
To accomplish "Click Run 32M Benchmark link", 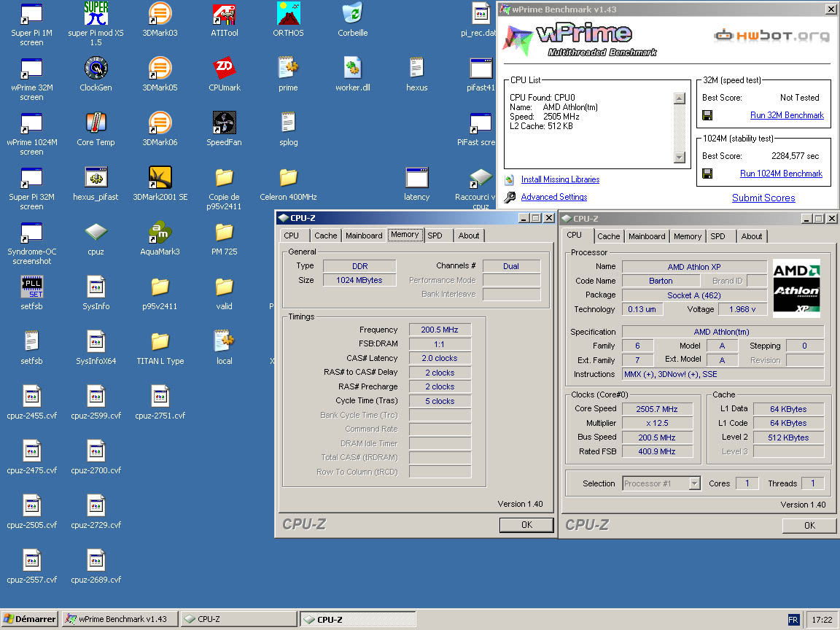I will [787, 115].
